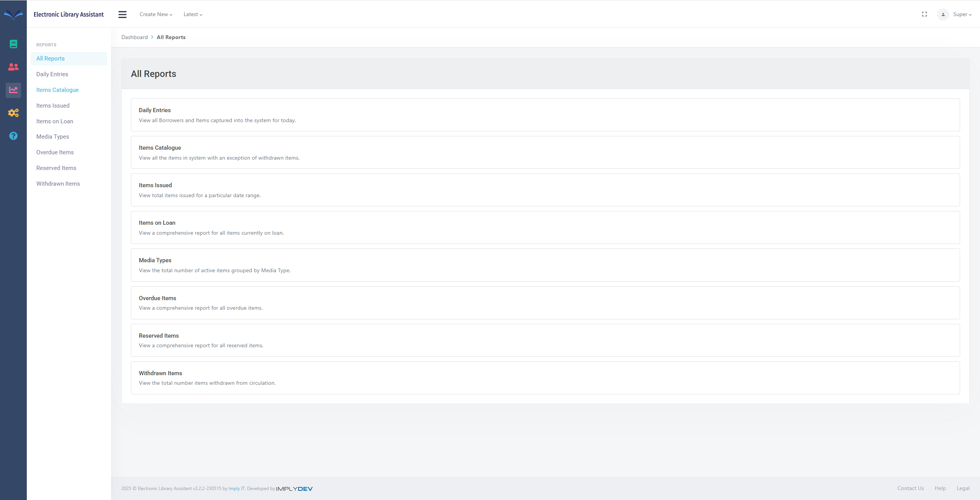Open settings via the gear icon
Image resolution: width=980 pixels, height=500 pixels.
click(x=13, y=113)
